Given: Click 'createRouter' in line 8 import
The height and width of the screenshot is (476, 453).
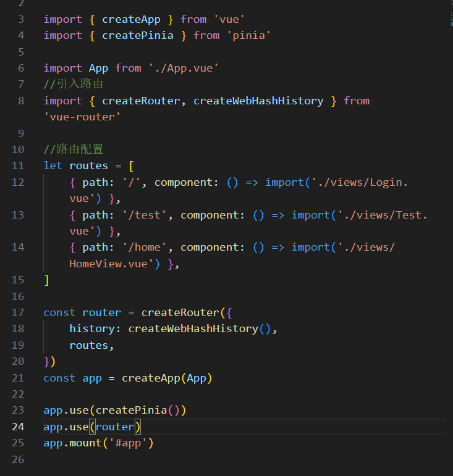Looking at the screenshot, I should click(141, 101).
